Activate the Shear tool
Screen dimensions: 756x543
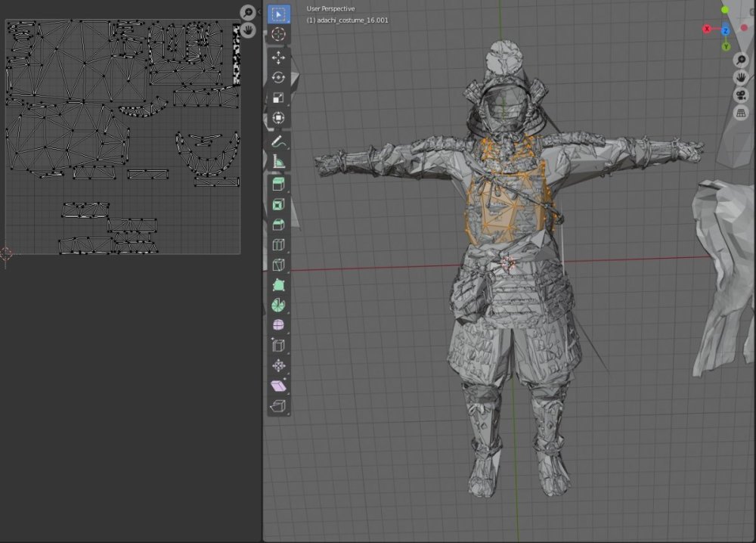click(x=278, y=386)
